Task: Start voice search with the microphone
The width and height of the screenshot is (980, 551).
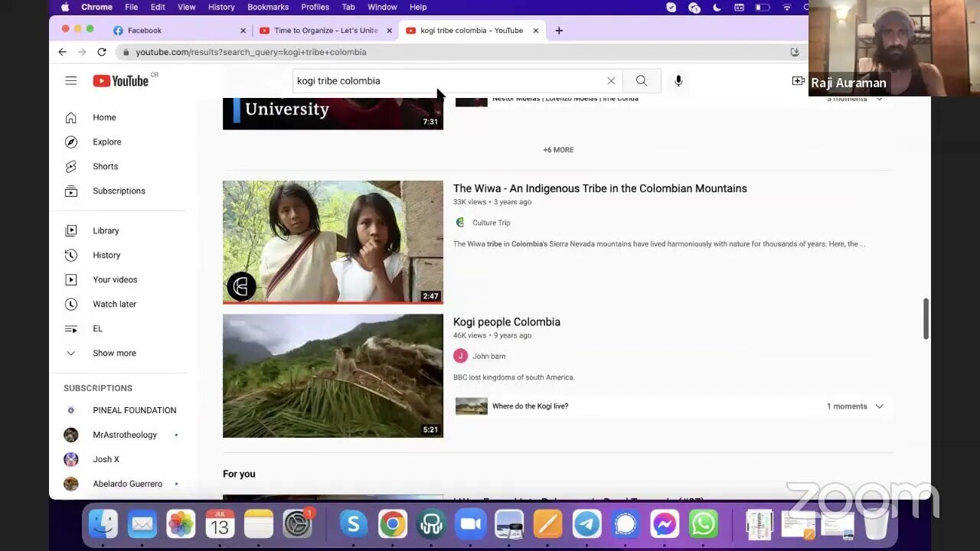Action: pyautogui.click(x=678, y=80)
